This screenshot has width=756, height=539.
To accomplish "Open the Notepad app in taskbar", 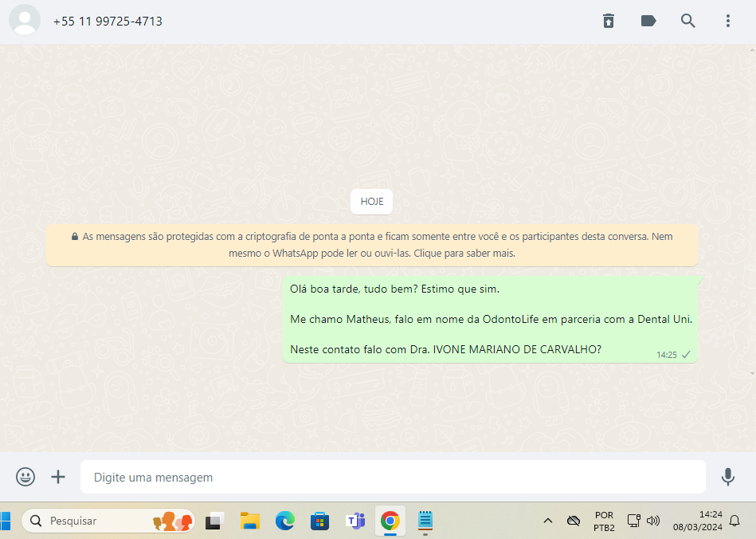I will (x=425, y=521).
